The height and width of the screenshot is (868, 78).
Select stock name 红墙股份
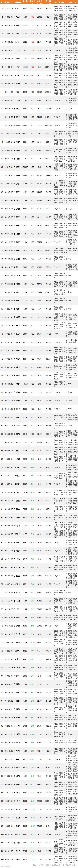(17, 59)
